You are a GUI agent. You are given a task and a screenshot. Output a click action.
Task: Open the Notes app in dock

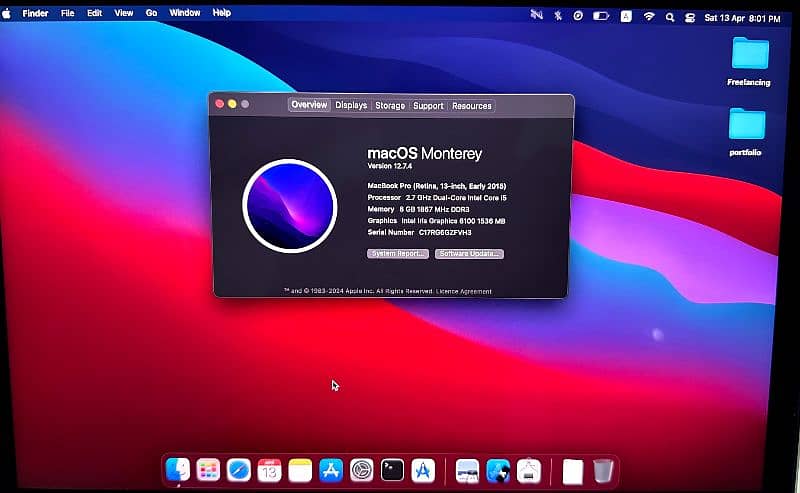coord(300,469)
